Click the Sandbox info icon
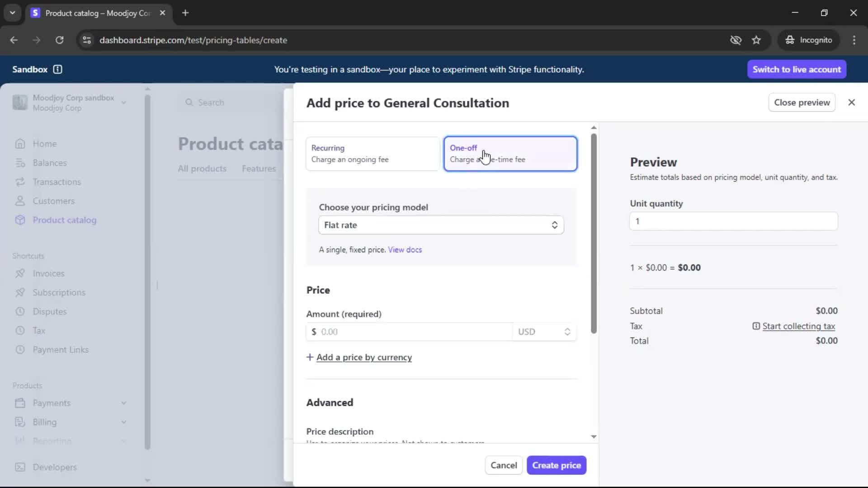Viewport: 868px width, 488px height. (x=57, y=69)
